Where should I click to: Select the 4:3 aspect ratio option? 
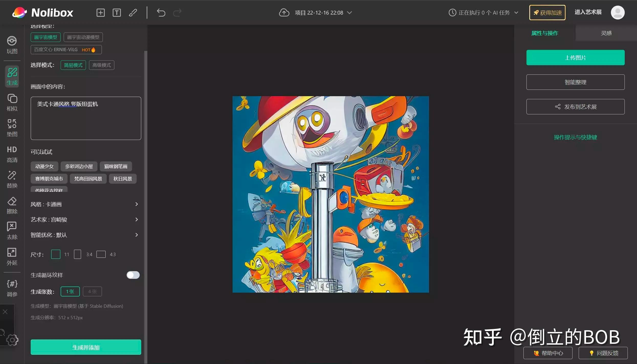(x=101, y=254)
